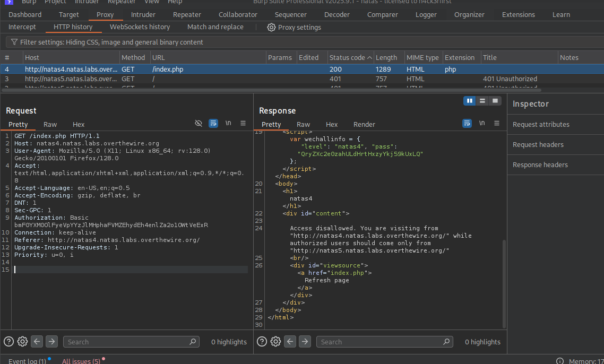
Task: Go to next match in Request search
Action: 51,342
